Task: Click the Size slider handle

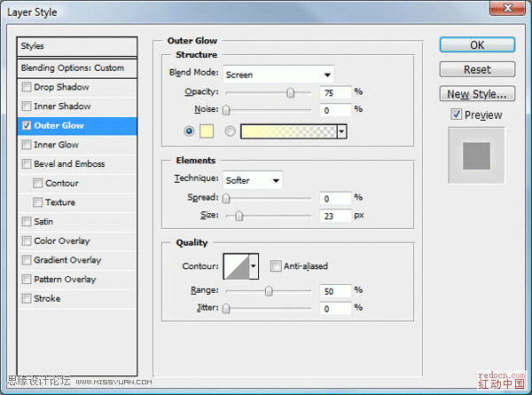Action: point(239,216)
